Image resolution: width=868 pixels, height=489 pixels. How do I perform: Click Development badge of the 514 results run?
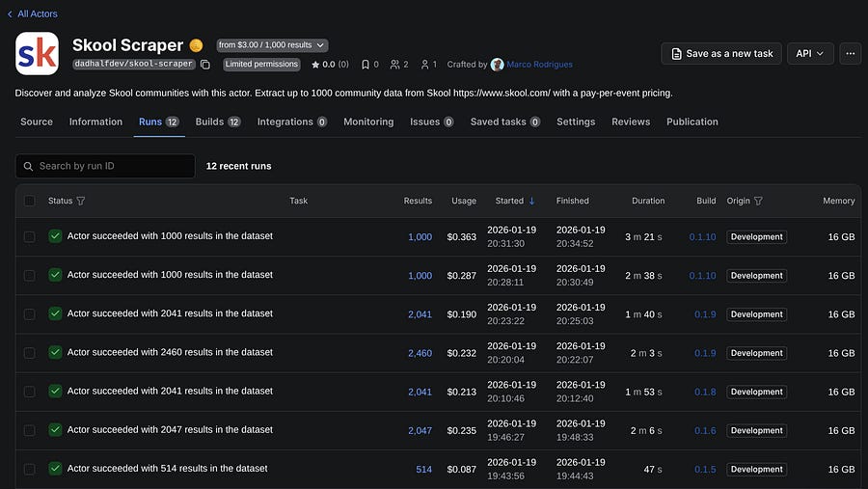(x=757, y=470)
